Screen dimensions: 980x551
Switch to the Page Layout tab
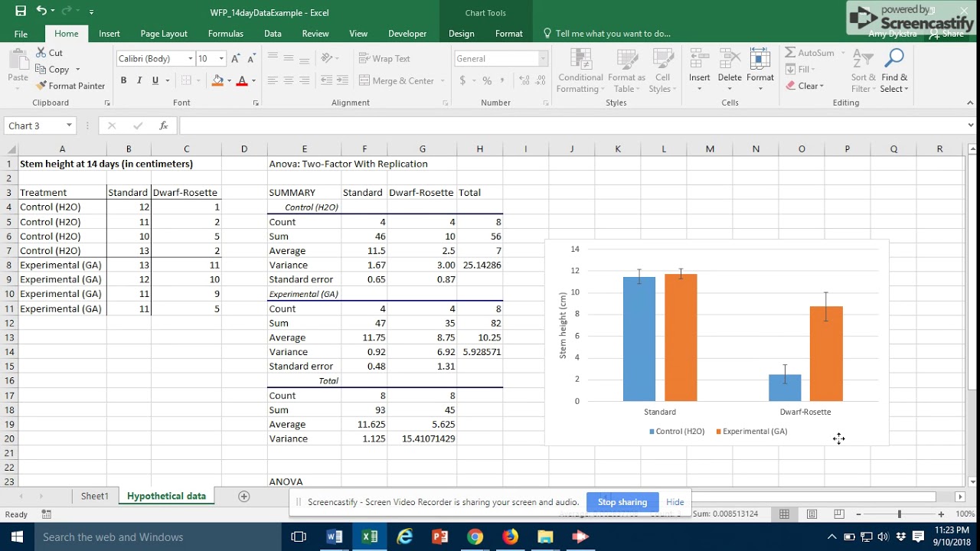[x=164, y=34]
